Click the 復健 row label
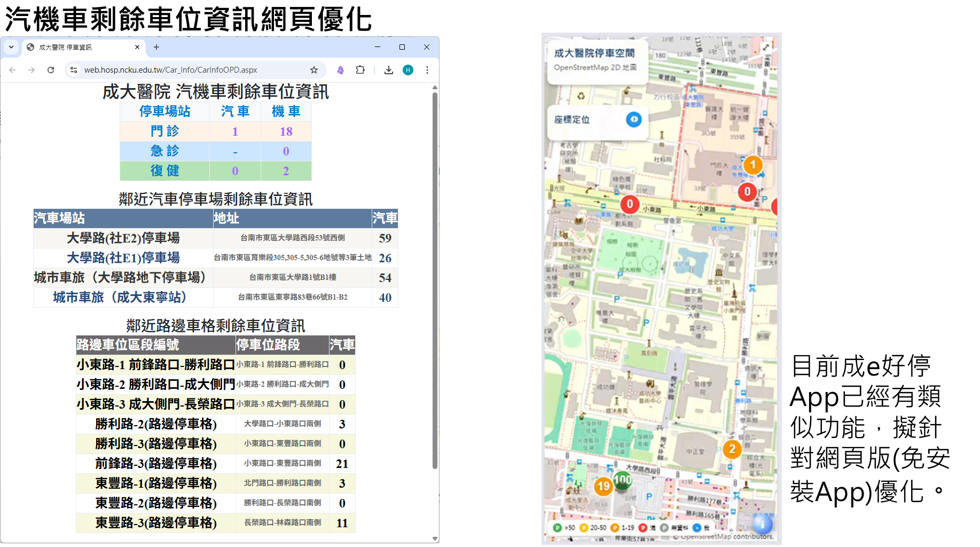The height and width of the screenshot is (547, 980). point(165,170)
